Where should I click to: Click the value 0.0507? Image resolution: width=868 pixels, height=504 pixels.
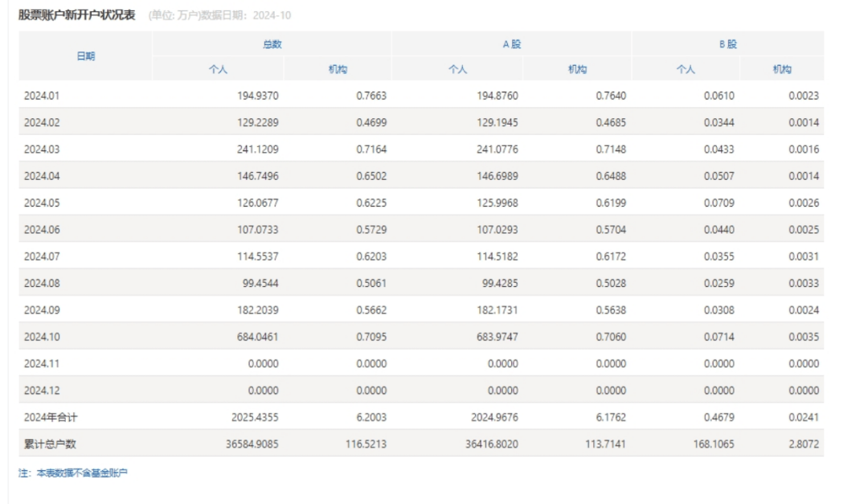[719, 176]
